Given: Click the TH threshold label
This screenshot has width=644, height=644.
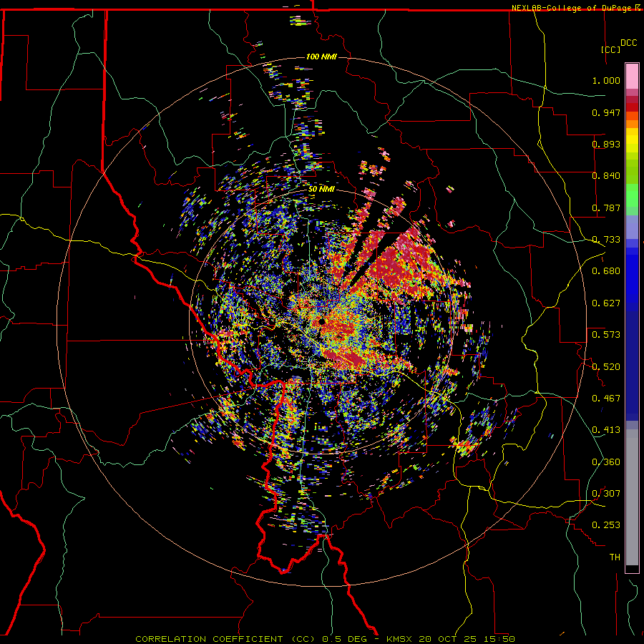Looking at the screenshot, I should [x=615, y=557].
